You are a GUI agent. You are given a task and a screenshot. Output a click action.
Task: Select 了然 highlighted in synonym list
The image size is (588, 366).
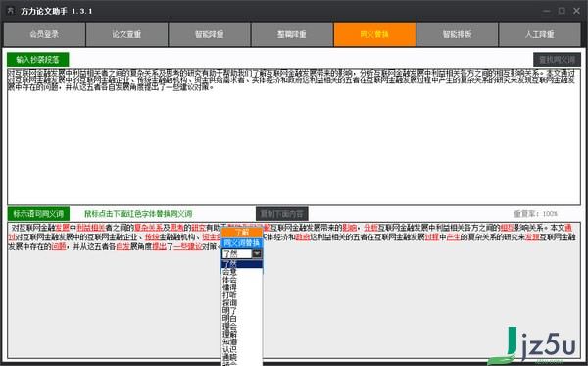coord(242,264)
